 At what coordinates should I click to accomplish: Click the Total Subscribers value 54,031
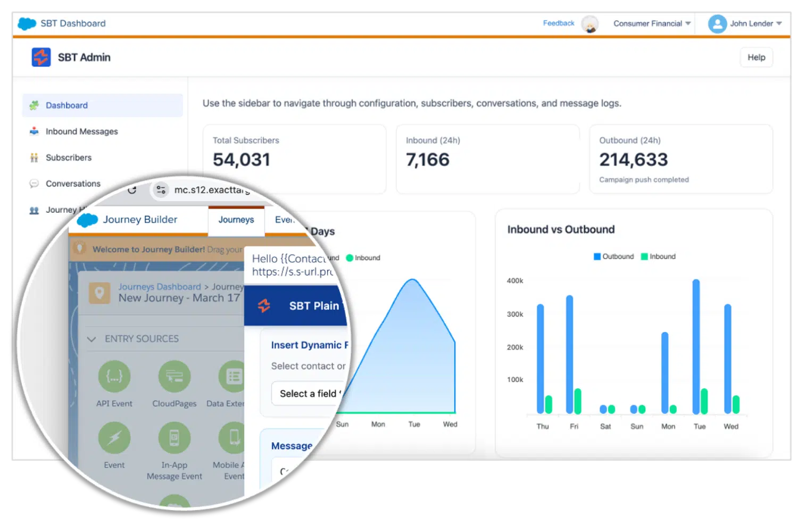tap(242, 160)
